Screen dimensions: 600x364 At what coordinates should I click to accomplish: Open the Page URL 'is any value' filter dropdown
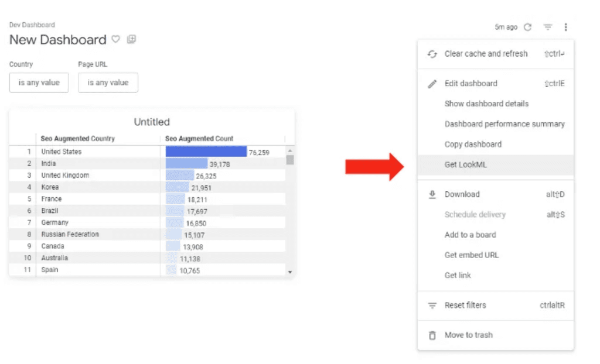[x=108, y=82]
